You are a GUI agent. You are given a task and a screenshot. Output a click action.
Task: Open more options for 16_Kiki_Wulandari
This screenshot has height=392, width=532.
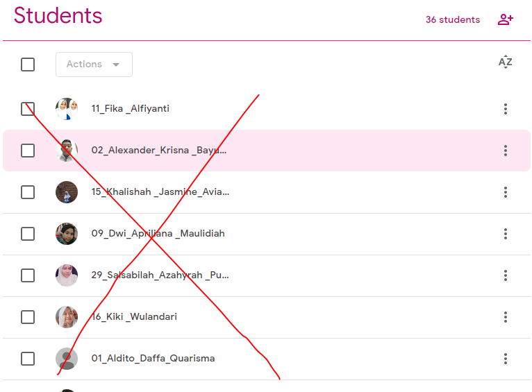pyautogui.click(x=505, y=317)
